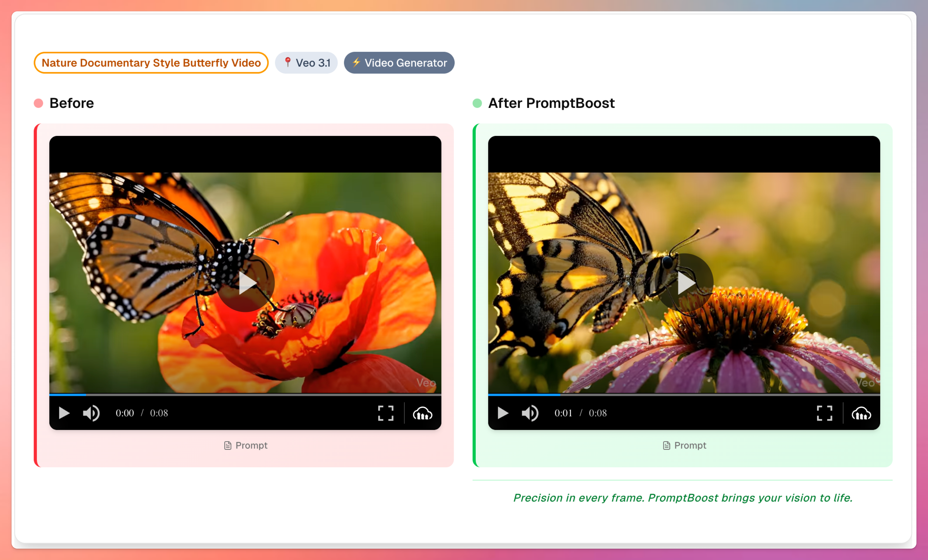Enter fullscreen on the Before video
The width and height of the screenshot is (928, 560).
point(386,413)
